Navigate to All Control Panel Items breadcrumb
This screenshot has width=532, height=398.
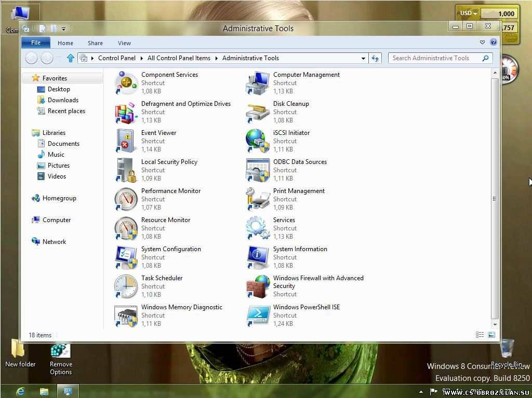point(179,58)
